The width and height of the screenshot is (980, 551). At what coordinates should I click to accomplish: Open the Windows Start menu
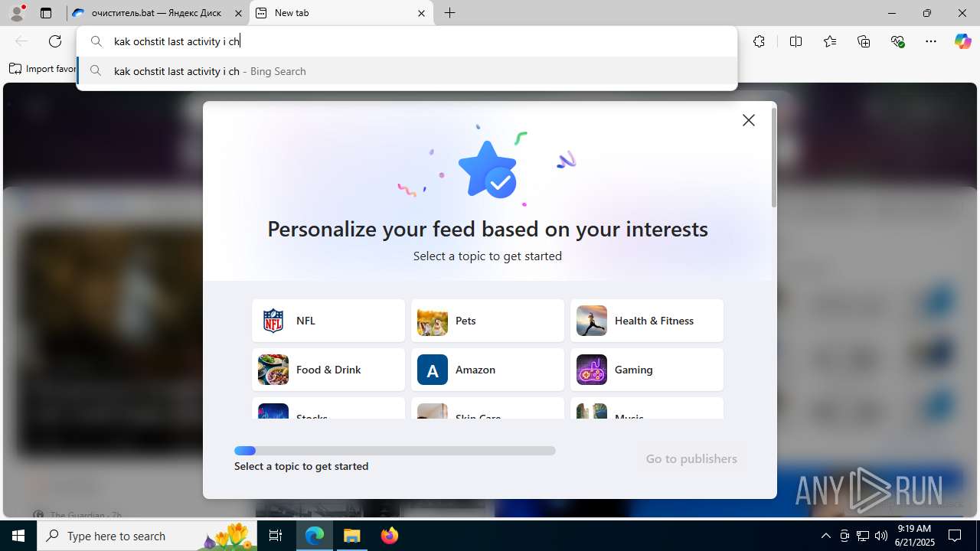[18, 536]
